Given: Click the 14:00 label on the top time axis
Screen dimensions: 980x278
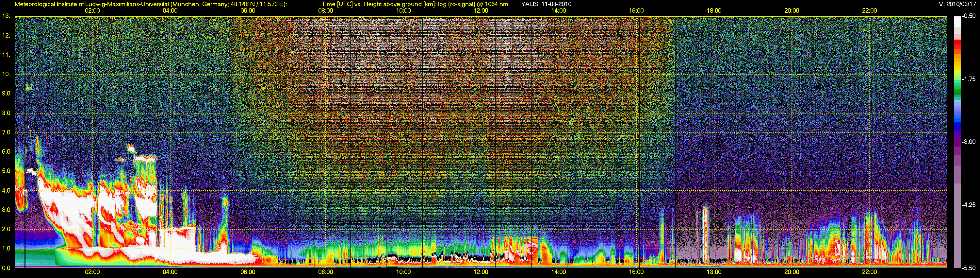Looking at the screenshot, I should (559, 11).
